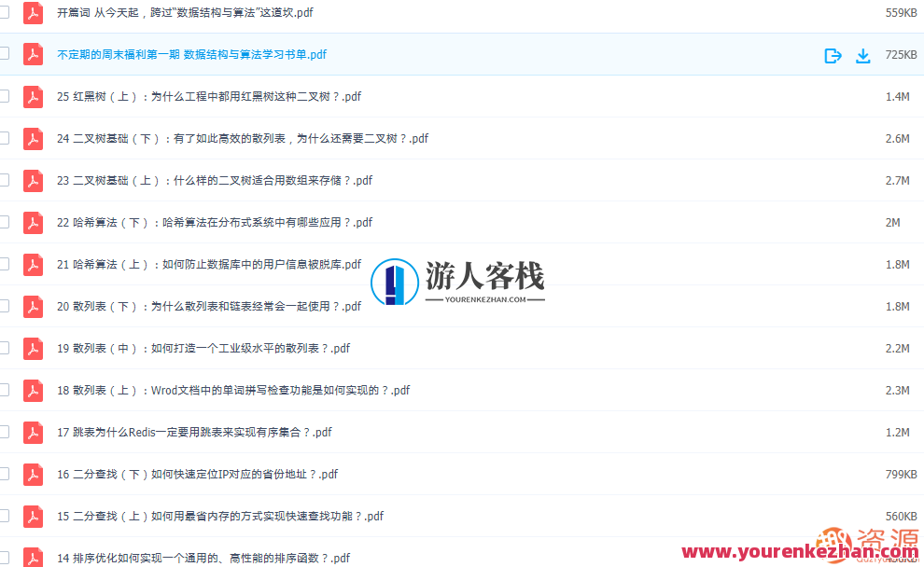Check the checkbox for 开篇词 file
Image resolution: width=924 pixels, height=567 pixels.
pyautogui.click(x=5, y=13)
